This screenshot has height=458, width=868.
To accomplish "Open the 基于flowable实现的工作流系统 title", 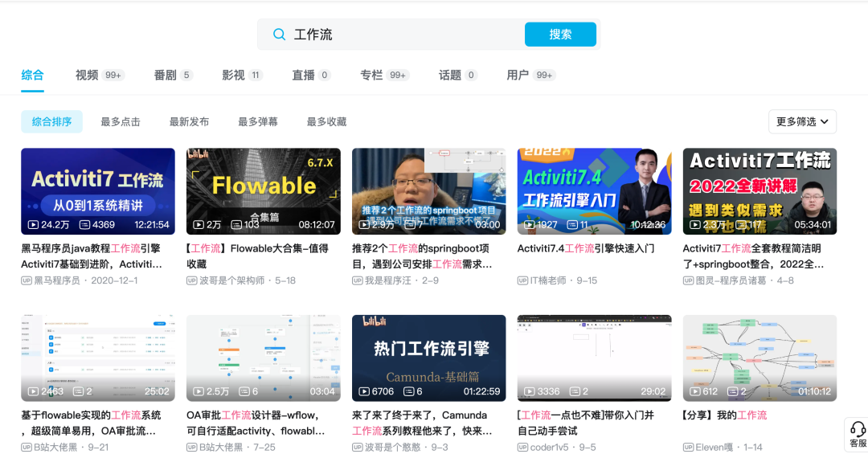I will [92, 423].
